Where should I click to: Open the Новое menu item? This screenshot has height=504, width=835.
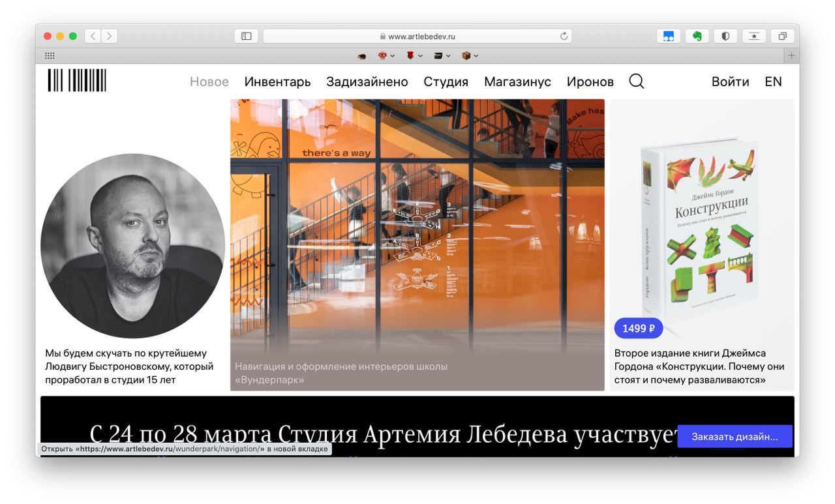209,82
